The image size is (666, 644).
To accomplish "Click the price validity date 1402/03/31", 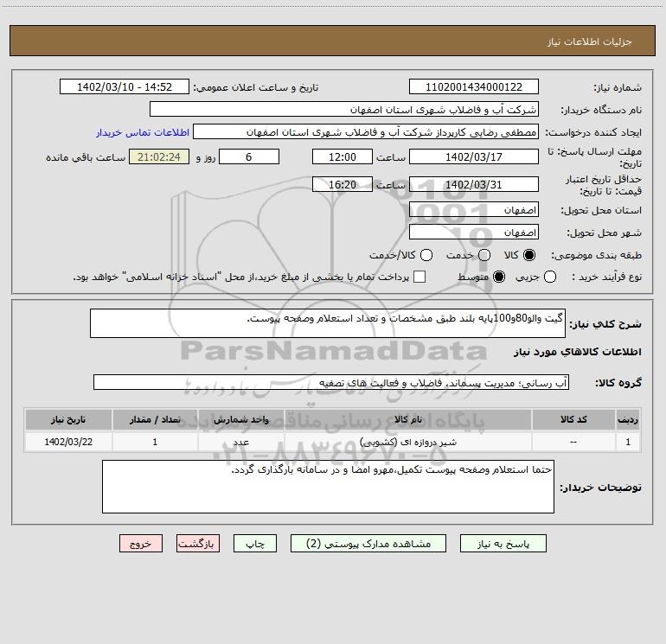I will point(474,184).
